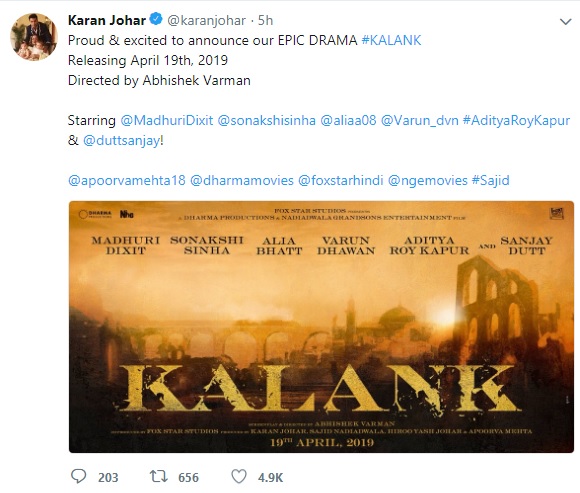Open the @dharmamovies mention
This screenshot has width=580, height=493.
[x=242, y=180]
